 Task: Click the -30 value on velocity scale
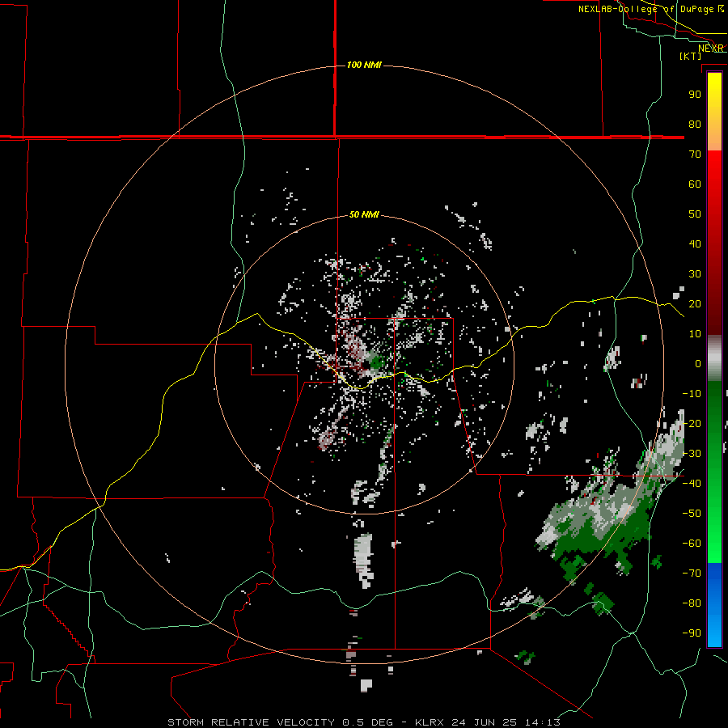pyautogui.click(x=692, y=454)
